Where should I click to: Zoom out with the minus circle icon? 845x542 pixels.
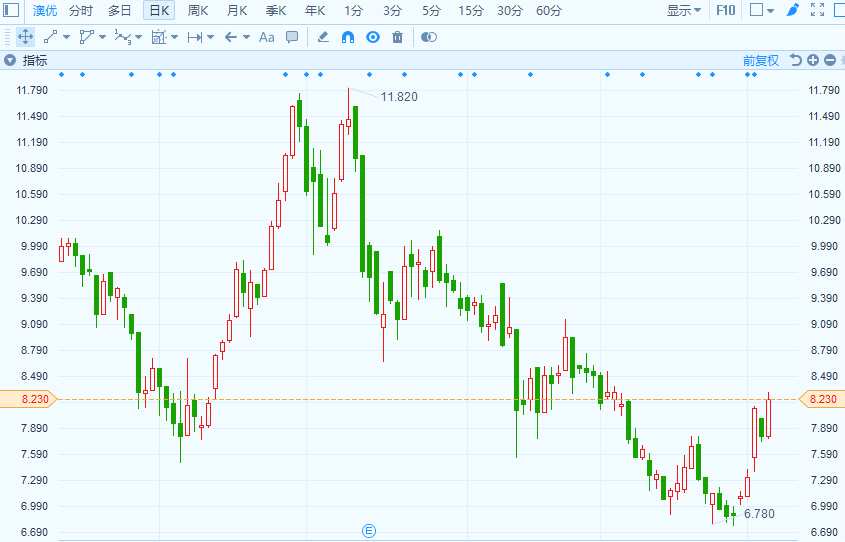[830, 60]
